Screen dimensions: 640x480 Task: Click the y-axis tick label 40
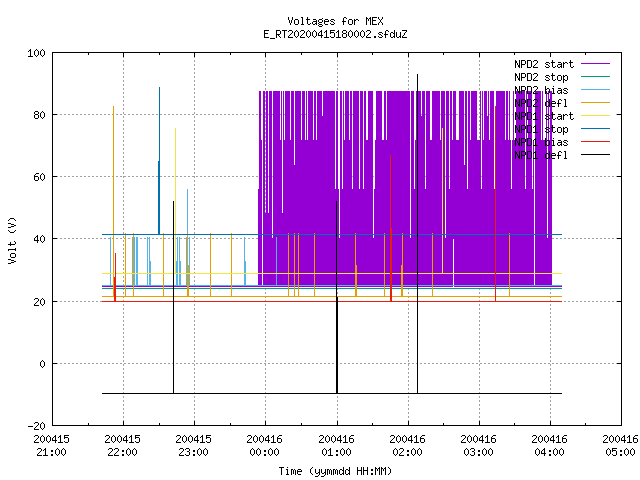tap(39, 240)
